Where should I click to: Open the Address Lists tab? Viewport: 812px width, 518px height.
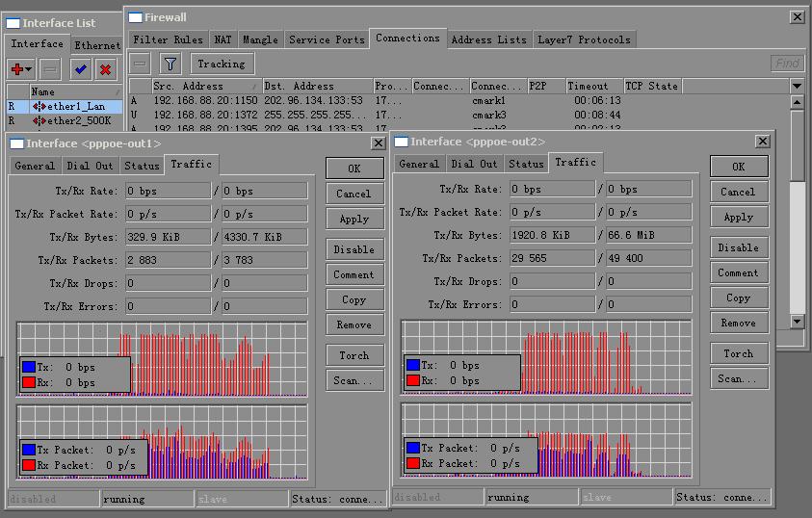489,39
